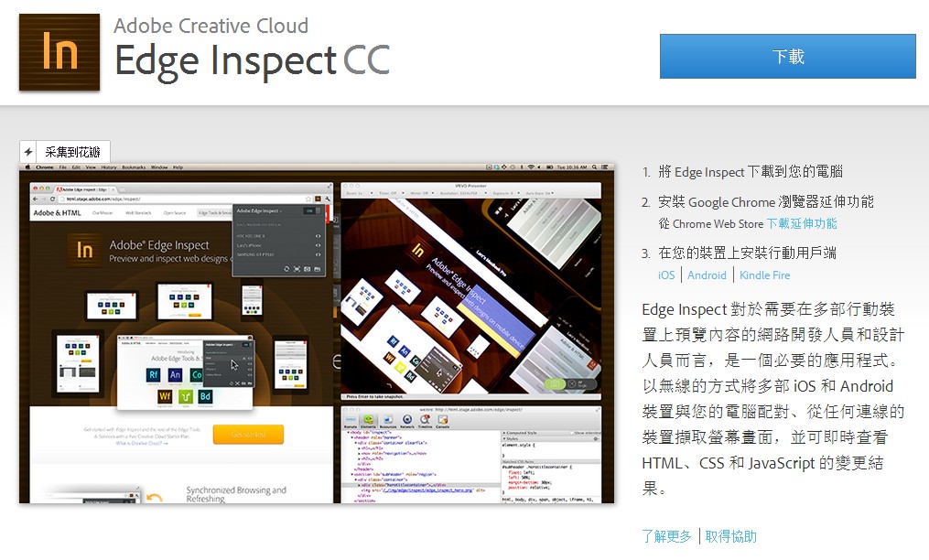Toggle eye icon for HTC One X device
Screen dimensions: 929x560
(x=319, y=236)
